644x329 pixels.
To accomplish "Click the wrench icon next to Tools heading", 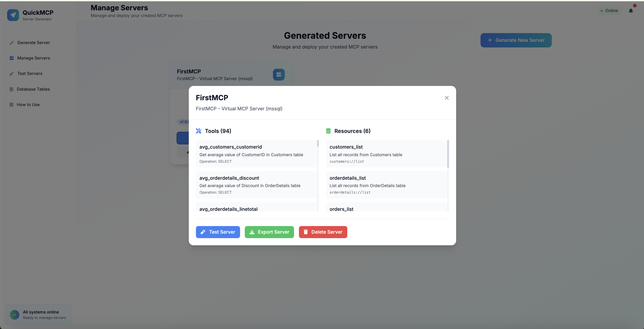I will [x=198, y=131].
